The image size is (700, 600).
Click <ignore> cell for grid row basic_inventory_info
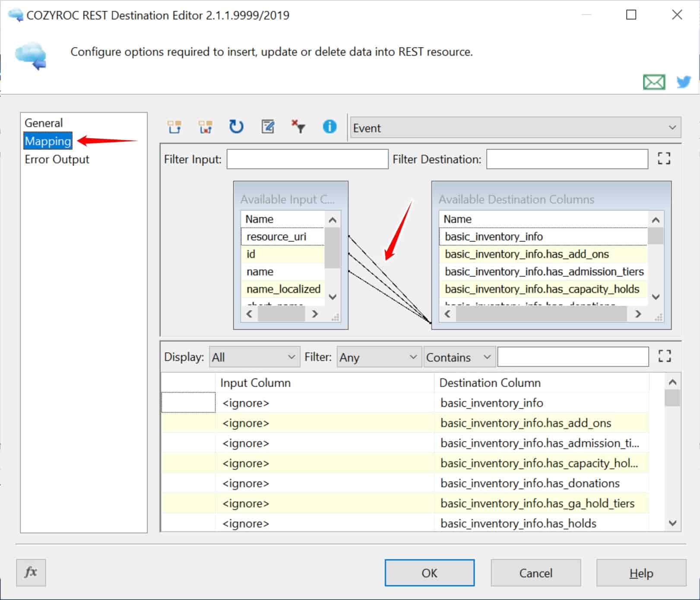(x=325, y=403)
